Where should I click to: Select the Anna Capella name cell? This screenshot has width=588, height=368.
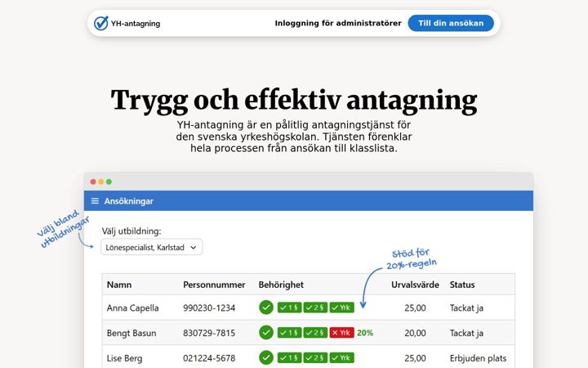[133, 308]
